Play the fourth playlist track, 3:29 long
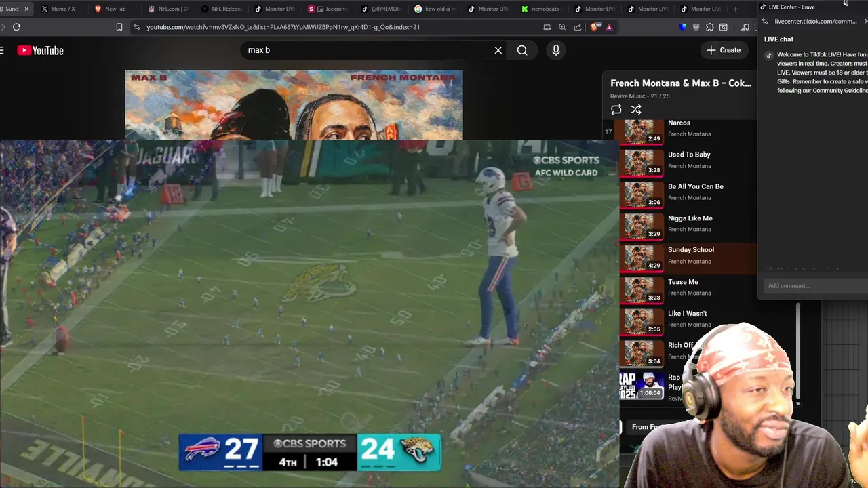Image resolution: width=868 pixels, height=488 pixels. tap(688, 226)
